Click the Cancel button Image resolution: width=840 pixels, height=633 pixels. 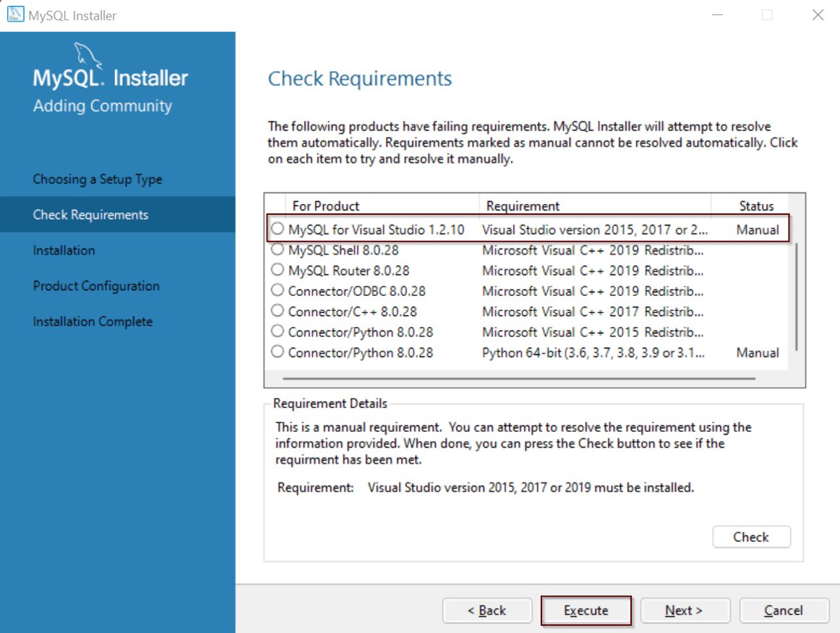click(784, 611)
